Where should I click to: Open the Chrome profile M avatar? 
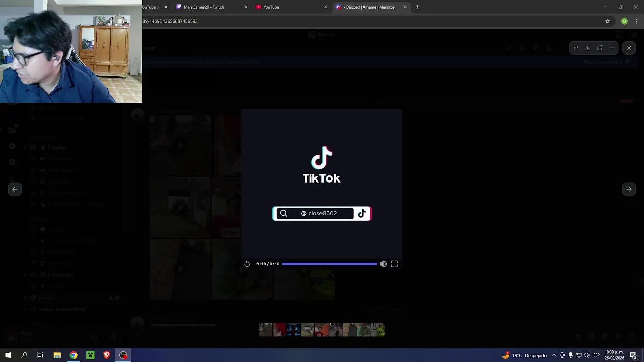tap(624, 21)
